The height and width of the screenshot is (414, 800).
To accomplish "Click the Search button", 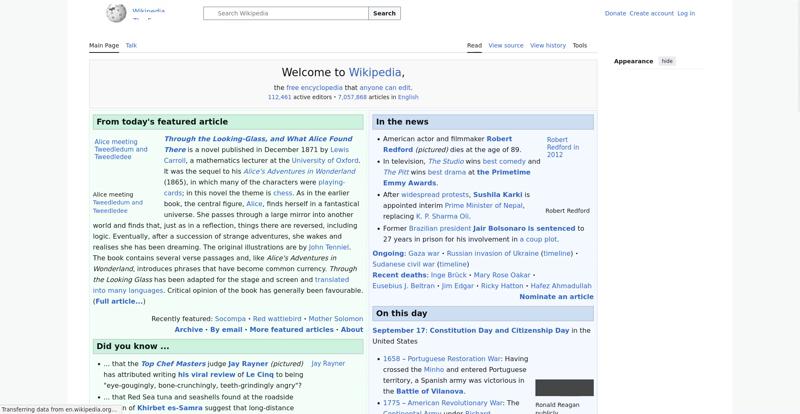I will (x=384, y=13).
